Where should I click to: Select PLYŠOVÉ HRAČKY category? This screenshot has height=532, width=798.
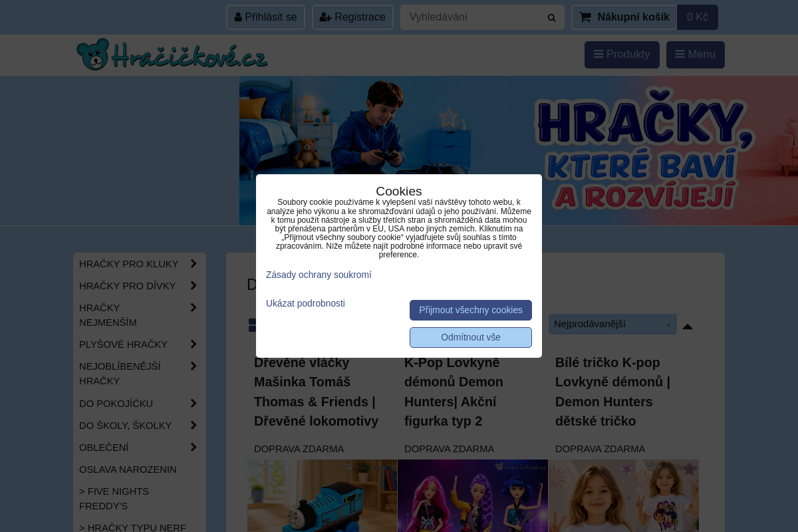pyautogui.click(x=123, y=344)
